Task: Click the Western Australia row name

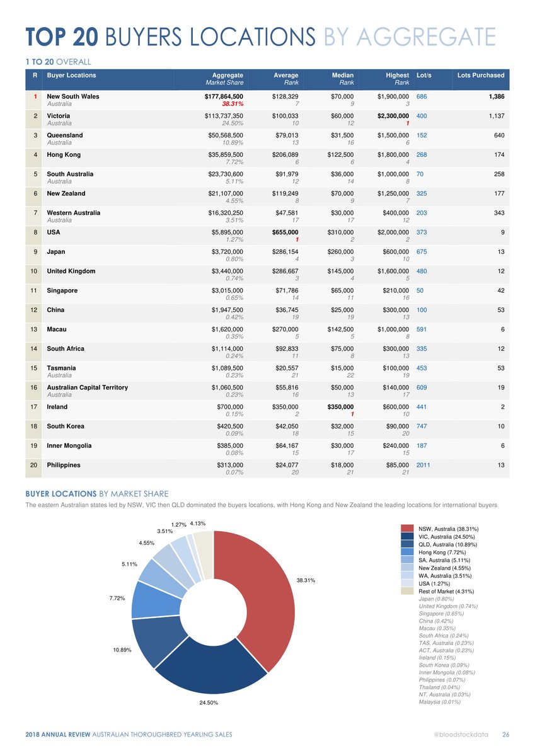Action: [74, 213]
